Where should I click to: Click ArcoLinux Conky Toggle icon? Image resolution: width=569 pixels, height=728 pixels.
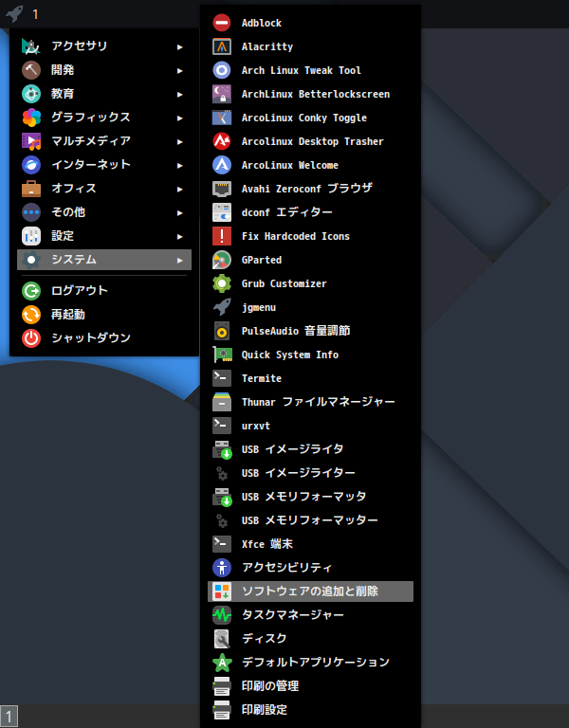point(222,118)
